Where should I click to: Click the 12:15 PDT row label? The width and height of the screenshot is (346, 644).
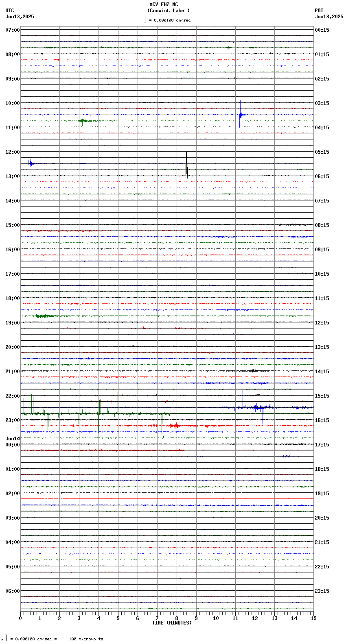coord(322,323)
